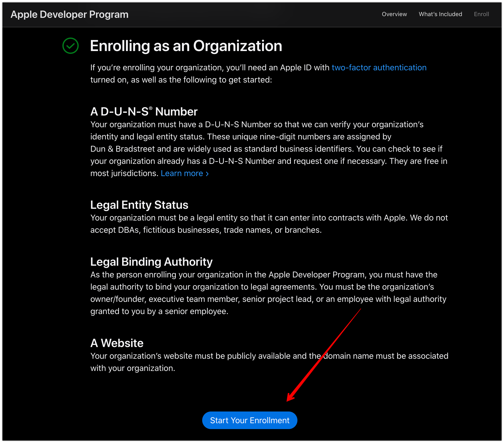Click the A Website heading
The height and width of the screenshot is (443, 504).
117,343
